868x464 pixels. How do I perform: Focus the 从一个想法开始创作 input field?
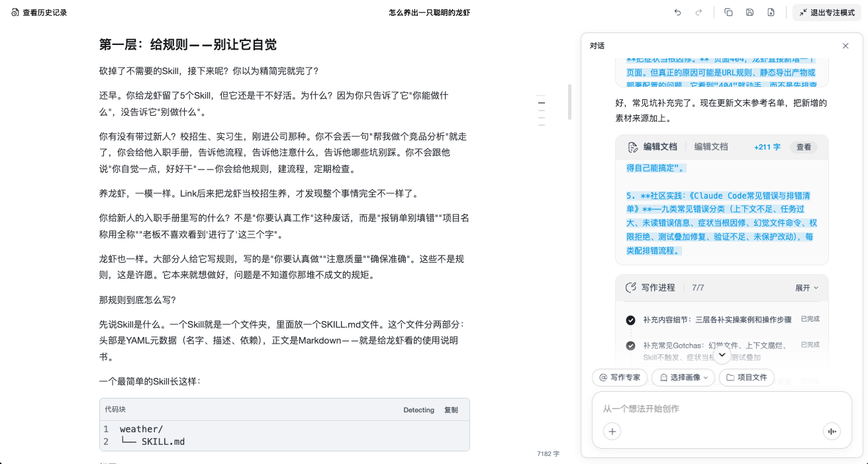click(722, 409)
